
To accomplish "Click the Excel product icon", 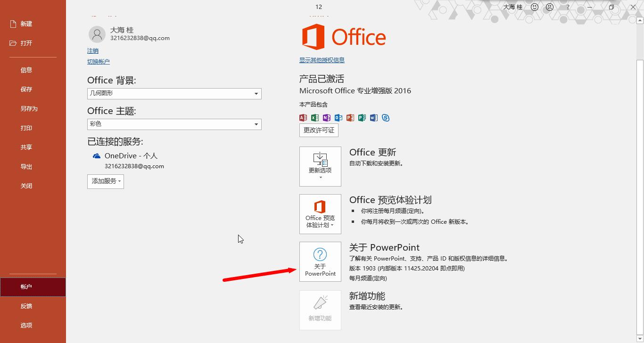I will tap(315, 118).
